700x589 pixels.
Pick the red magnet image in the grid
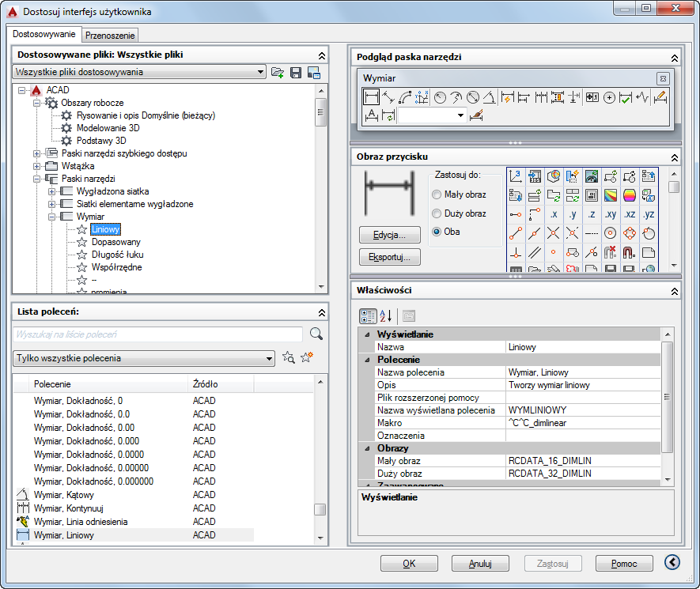[629, 252]
